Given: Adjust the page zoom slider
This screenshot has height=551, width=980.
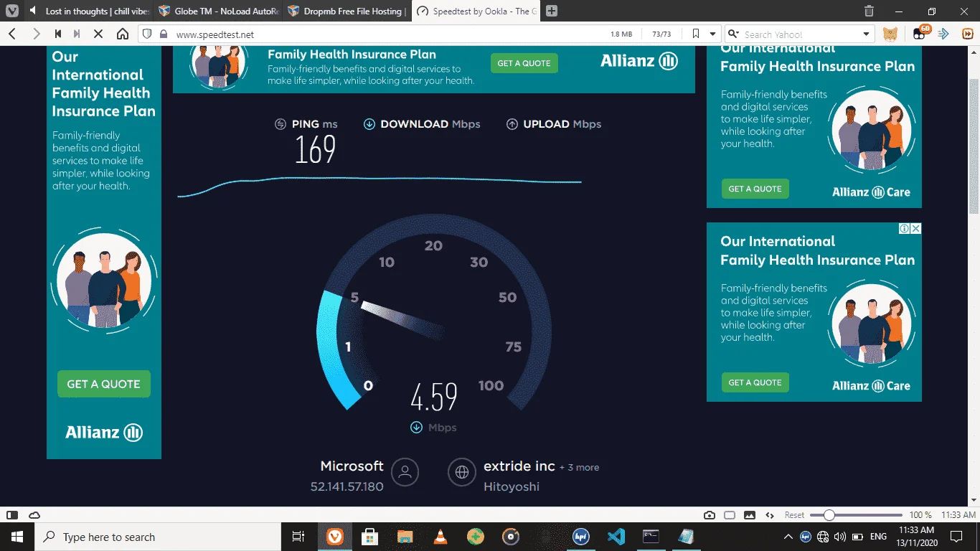Looking at the screenshot, I should pos(856,515).
